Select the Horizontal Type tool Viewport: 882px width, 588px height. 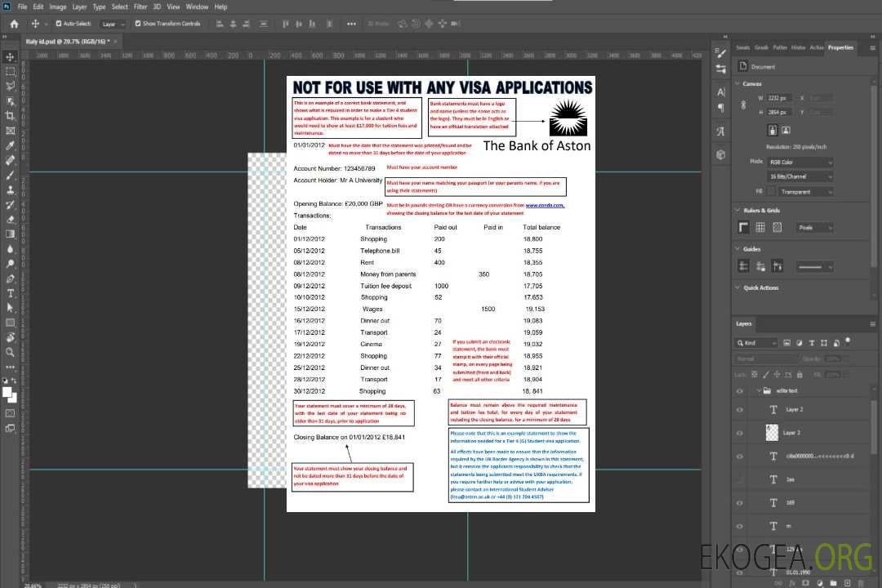(11, 293)
